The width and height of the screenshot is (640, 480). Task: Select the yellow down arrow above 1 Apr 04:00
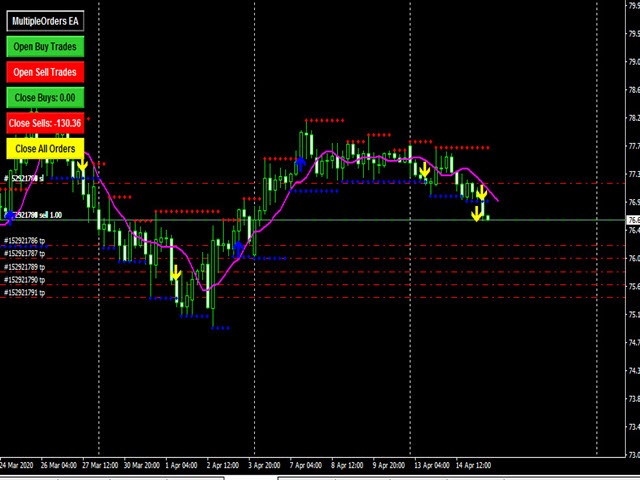[x=176, y=273]
